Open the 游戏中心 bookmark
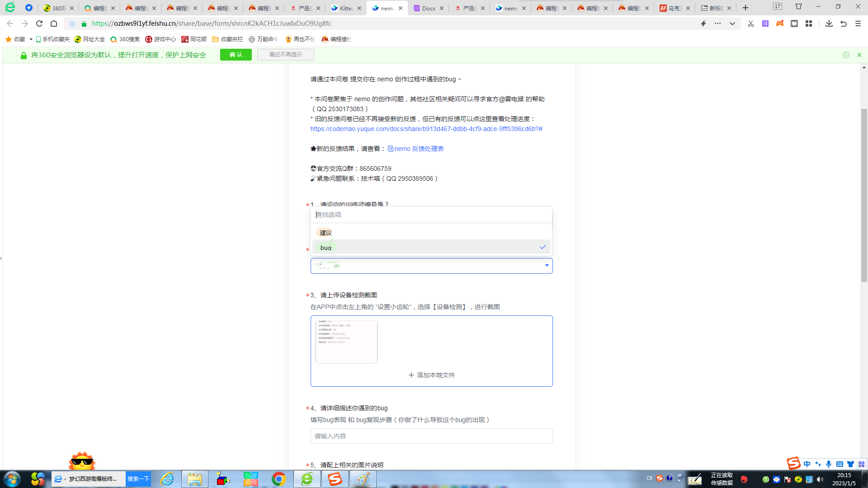This screenshot has height=488, width=868. click(x=160, y=39)
